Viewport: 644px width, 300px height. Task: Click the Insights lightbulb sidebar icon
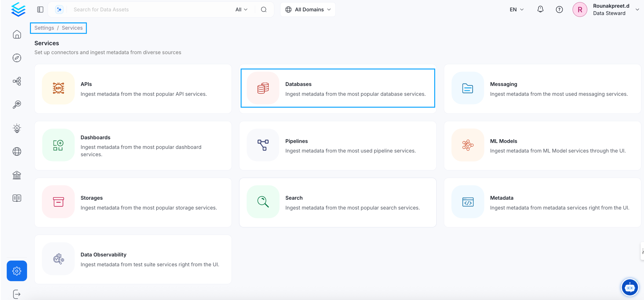(x=17, y=128)
